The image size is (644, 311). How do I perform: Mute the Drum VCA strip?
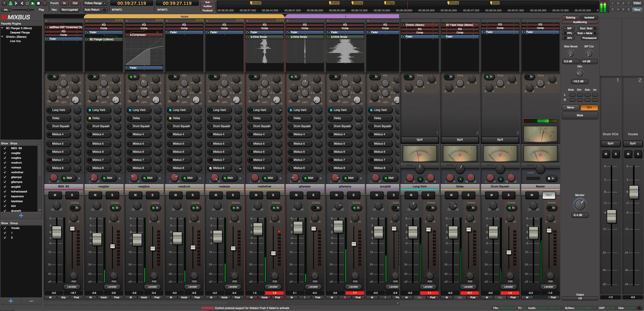(606, 154)
